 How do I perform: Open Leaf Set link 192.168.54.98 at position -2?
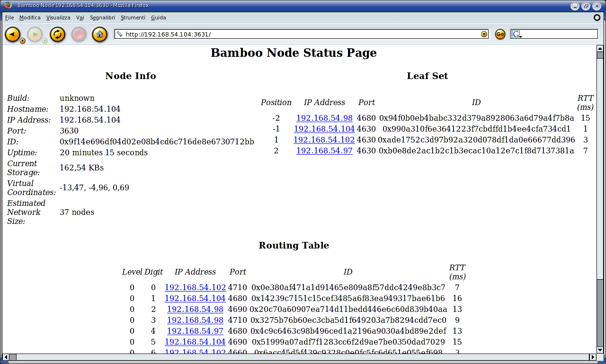[x=324, y=118]
